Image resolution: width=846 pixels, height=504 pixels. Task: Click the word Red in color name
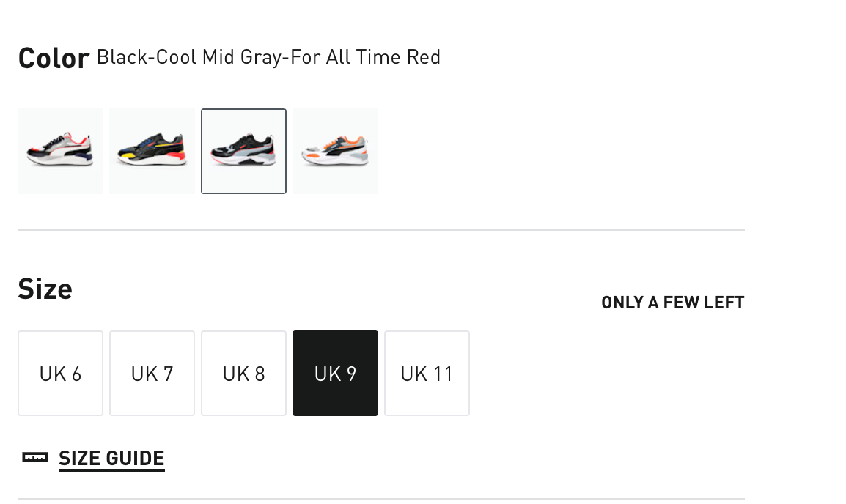[x=424, y=57]
